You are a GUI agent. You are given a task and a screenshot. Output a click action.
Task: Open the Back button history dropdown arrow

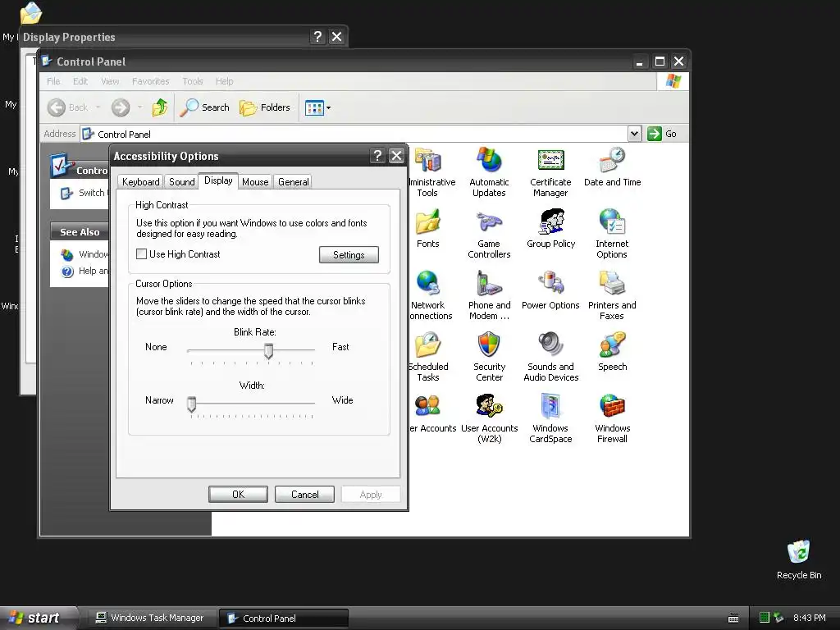point(98,107)
